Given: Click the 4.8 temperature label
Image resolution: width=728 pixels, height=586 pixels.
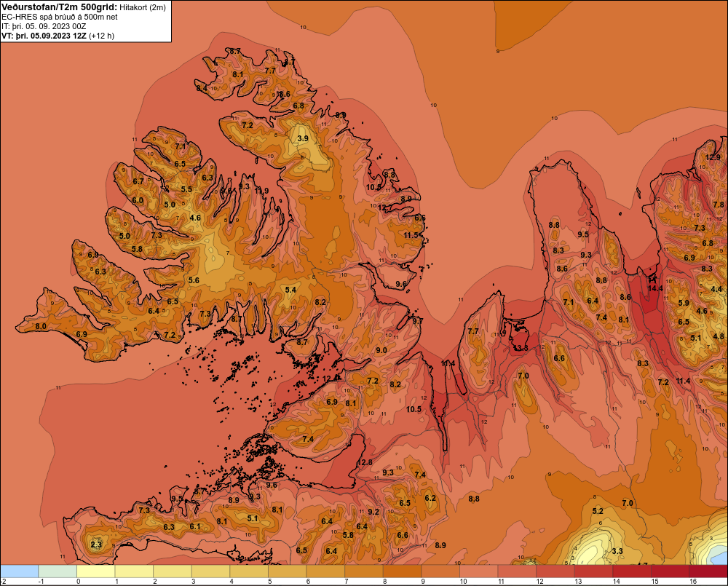Looking at the screenshot, I should (719, 336).
